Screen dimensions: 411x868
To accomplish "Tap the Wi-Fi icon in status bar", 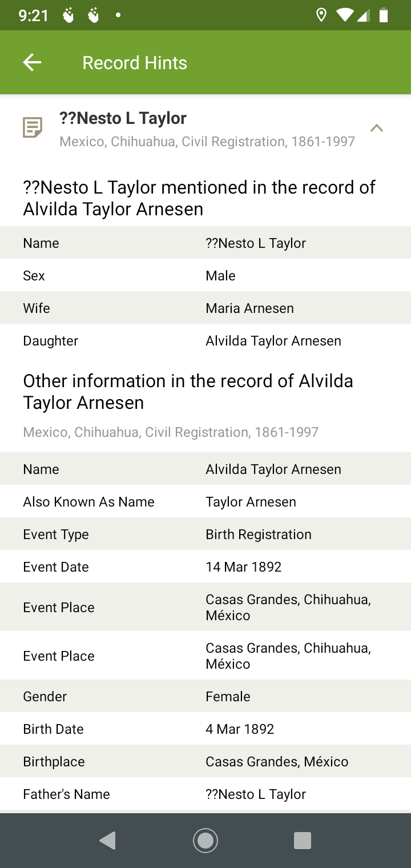I will (344, 15).
